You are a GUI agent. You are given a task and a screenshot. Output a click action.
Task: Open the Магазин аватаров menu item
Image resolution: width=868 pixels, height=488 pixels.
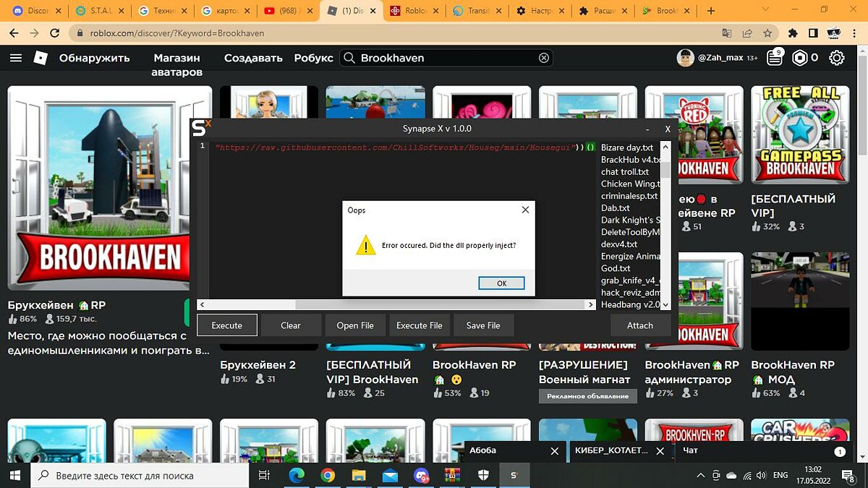tap(176, 64)
